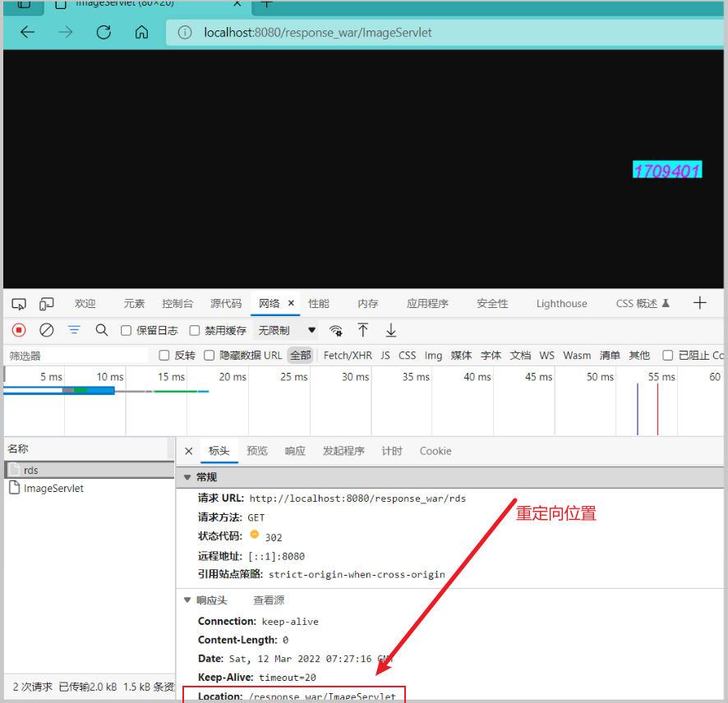
Task: Click the 筛选器 filter input
Action: (76, 356)
